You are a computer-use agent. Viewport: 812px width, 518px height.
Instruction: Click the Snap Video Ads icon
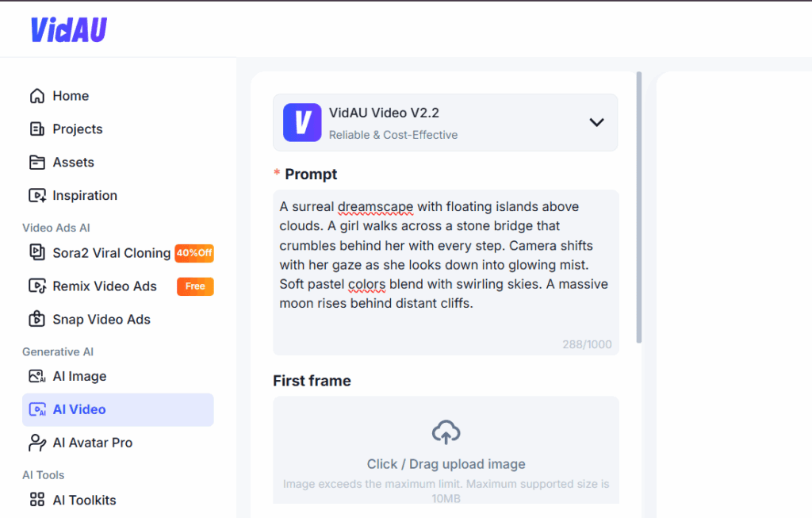pyautogui.click(x=36, y=320)
